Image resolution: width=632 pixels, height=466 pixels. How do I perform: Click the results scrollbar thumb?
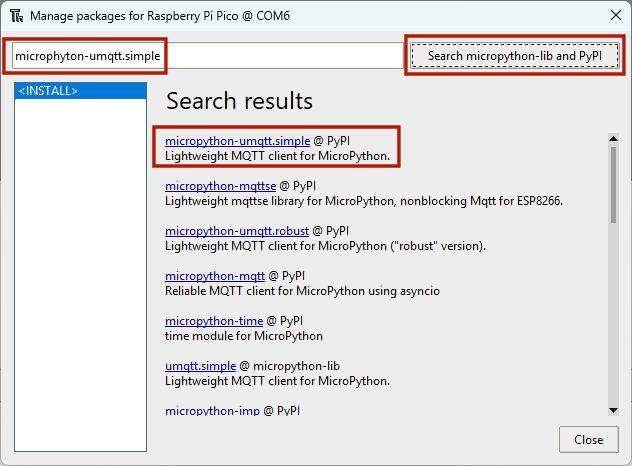(x=613, y=185)
